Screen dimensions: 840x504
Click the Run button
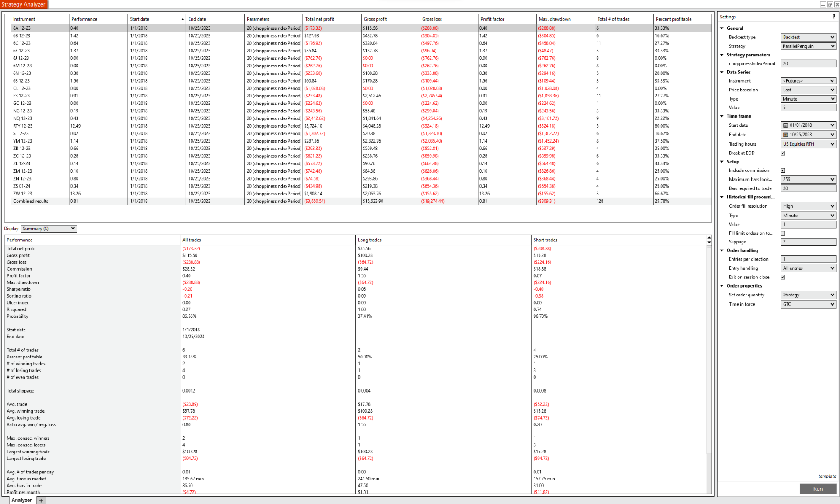click(817, 489)
